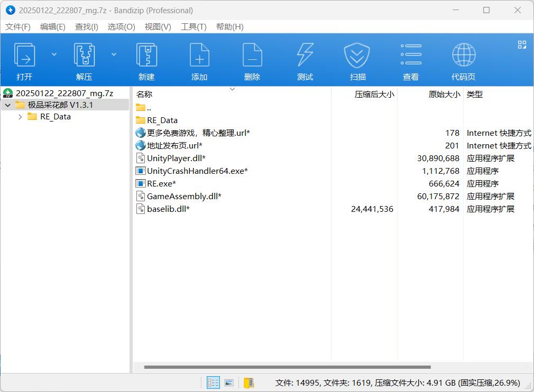Minimize the Bandizip window
534x392 pixels.
(455, 10)
